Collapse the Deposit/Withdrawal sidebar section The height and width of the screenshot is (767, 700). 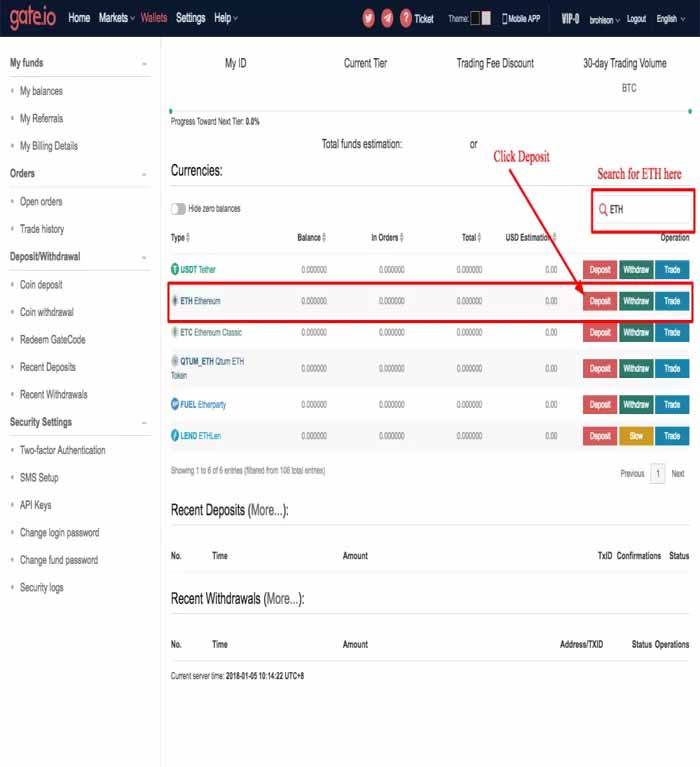[144, 257]
